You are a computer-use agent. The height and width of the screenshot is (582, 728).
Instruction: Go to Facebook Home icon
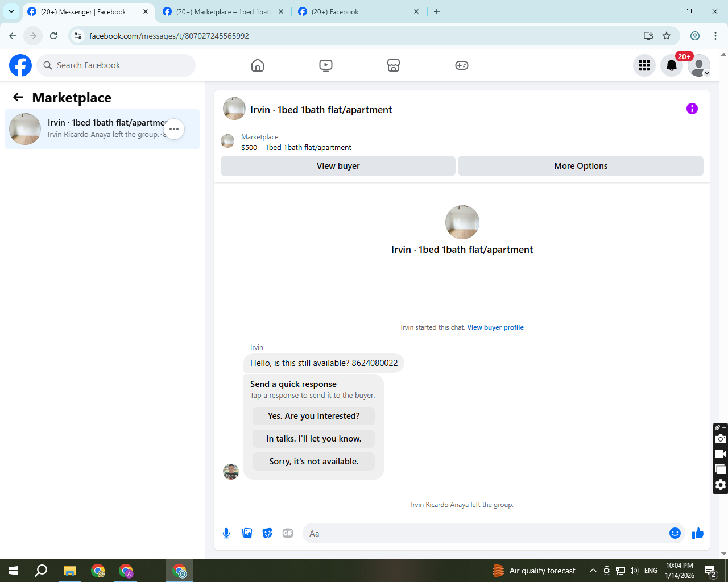pos(258,65)
